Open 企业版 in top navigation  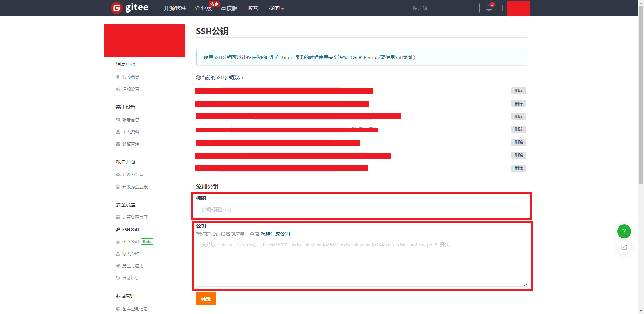pos(203,8)
